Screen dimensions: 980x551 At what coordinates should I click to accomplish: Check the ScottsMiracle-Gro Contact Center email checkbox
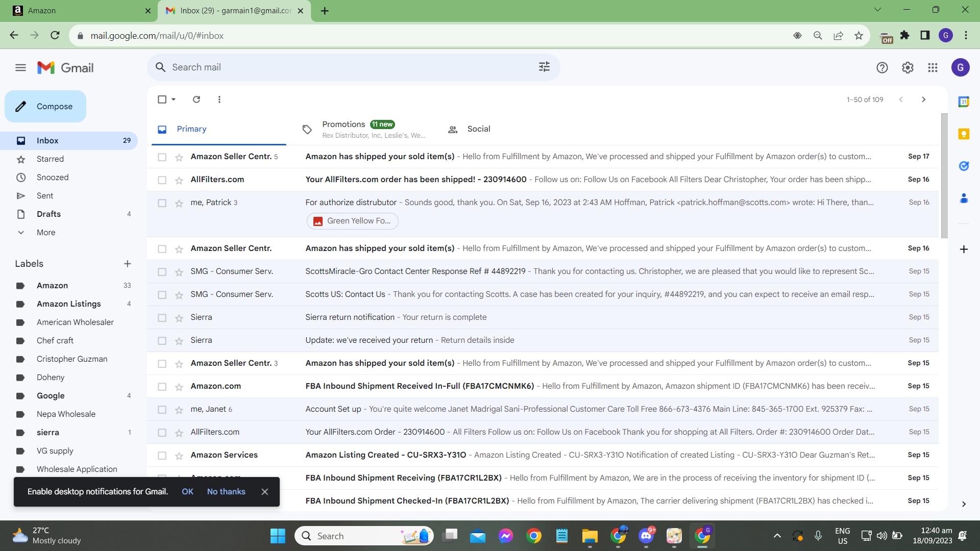tap(162, 272)
